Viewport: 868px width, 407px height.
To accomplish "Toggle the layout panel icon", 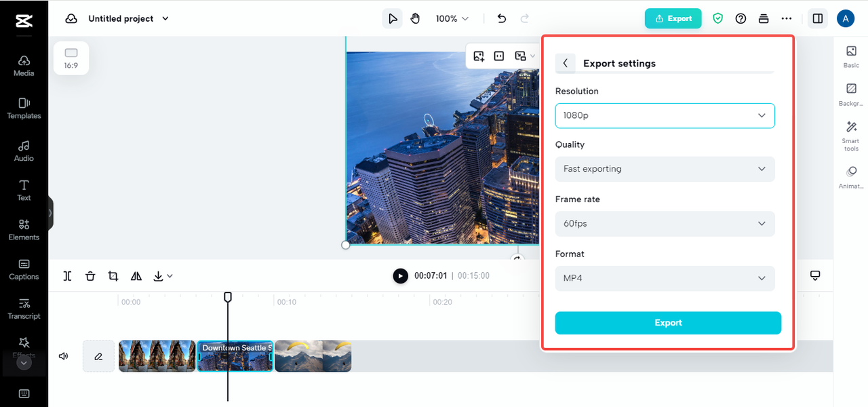I will (x=818, y=19).
